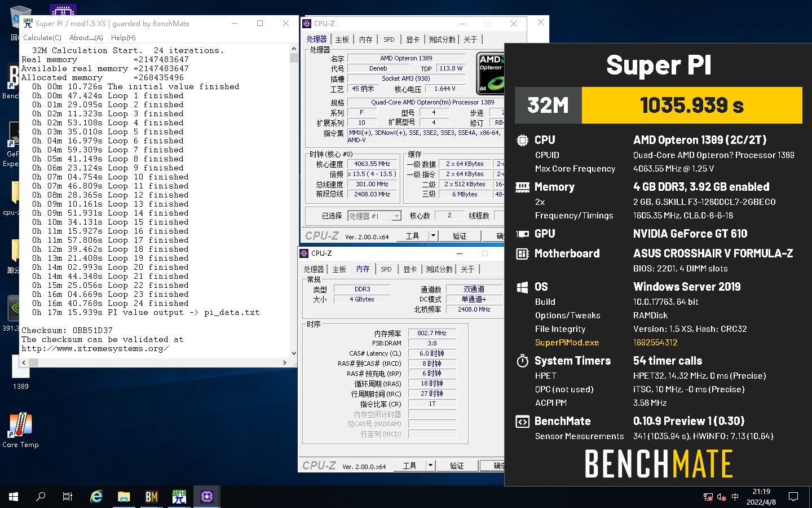Click the BenchMate Motherboard icon
Viewport: 812px width, 508px height.
point(522,253)
